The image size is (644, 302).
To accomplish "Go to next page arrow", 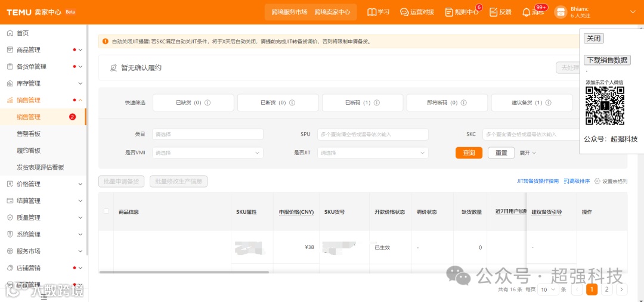I will click(622, 289).
